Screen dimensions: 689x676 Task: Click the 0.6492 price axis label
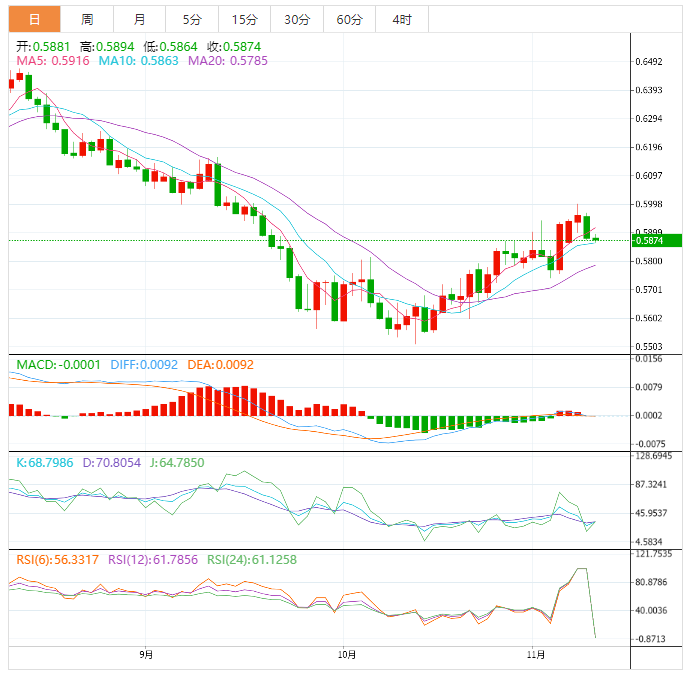649,62
